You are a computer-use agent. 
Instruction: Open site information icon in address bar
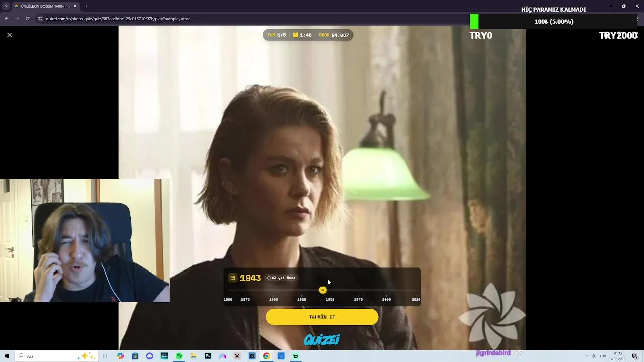40,19
